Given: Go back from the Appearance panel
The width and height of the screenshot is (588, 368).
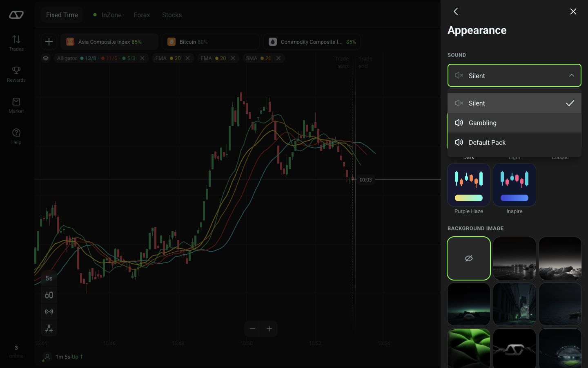Looking at the screenshot, I should (x=456, y=11).
